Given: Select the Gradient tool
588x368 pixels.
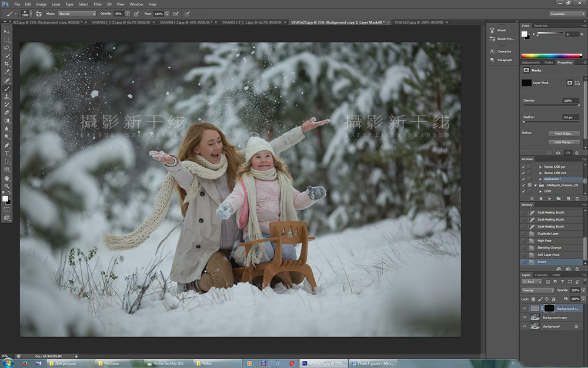Looking at the screenshot, I should [6, 121].
